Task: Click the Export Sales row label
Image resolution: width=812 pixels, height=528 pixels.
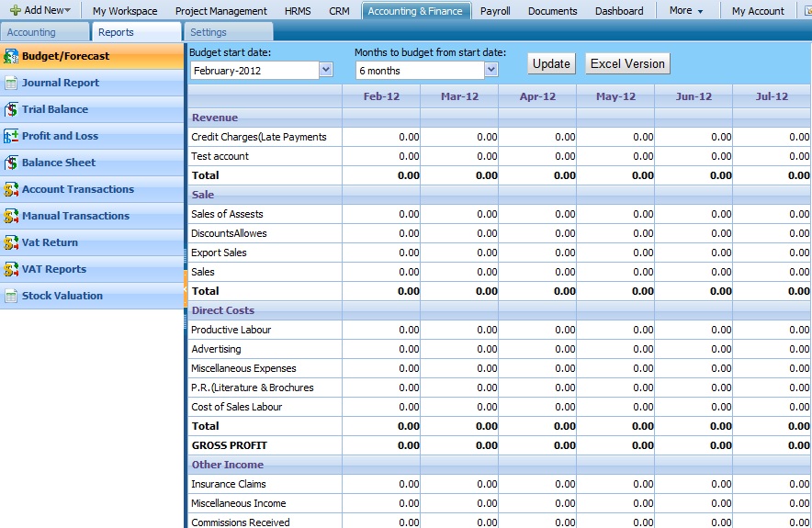Action: (x=219, y=253)
